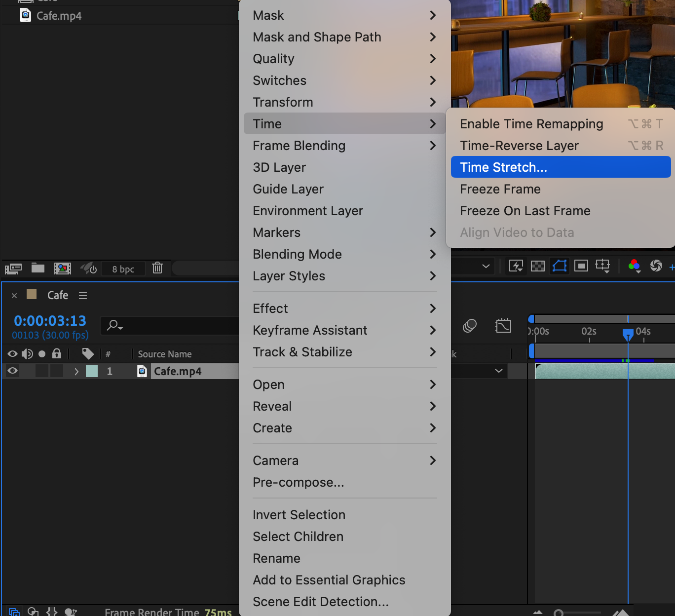Delete selected item with trash icon

[x=157, y=268]
